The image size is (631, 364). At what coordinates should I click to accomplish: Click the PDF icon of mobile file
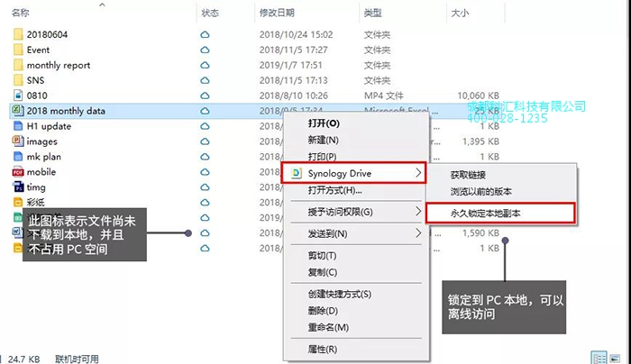tap(18, 172)
